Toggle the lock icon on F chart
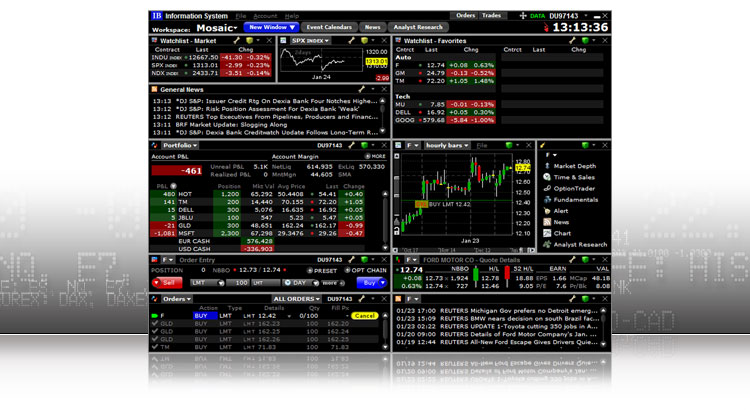The image size is (750, 410). [397, 231]
